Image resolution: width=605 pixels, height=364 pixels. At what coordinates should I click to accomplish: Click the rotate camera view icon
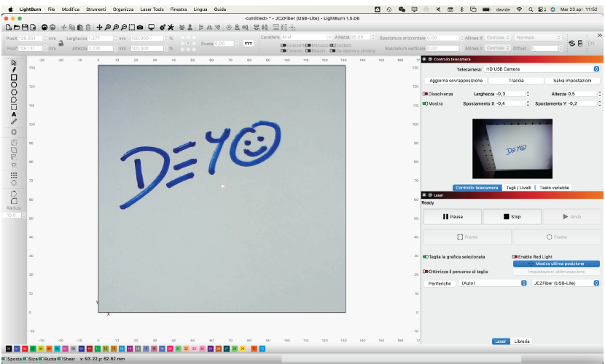click(x=571, y=44)
